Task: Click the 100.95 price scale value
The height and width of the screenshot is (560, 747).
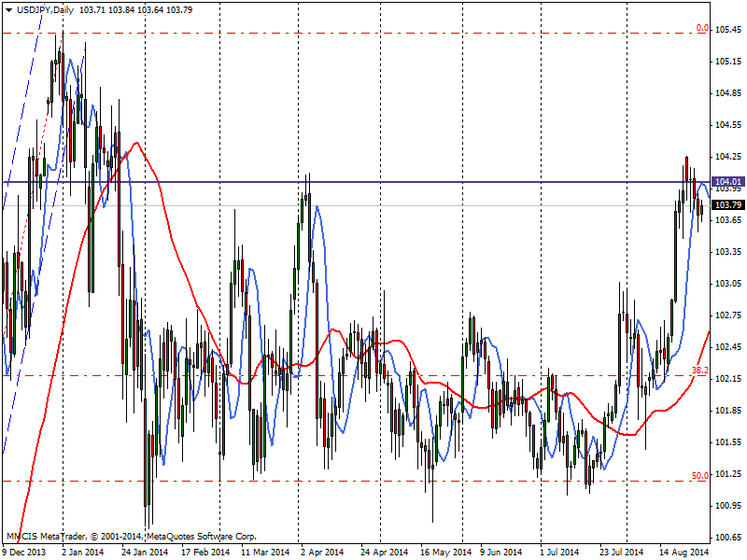Action: click(x=728, y=505)
